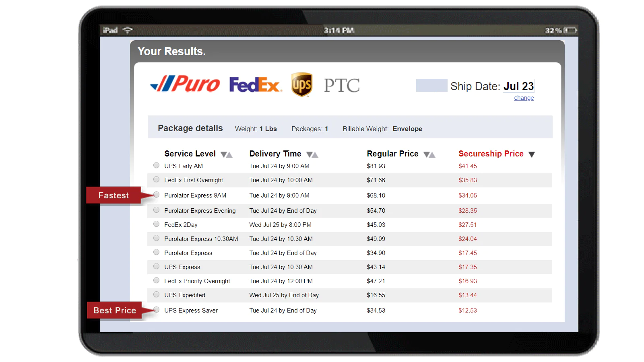The height and width of the screenshot is (362, 644).
Task: Click the $16.55 regular price
Action: pos(376,295)
